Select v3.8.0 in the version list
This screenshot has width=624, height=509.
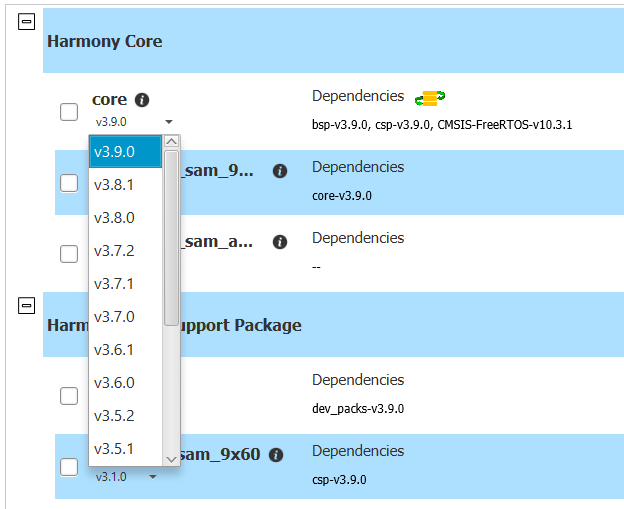(125, 218)
